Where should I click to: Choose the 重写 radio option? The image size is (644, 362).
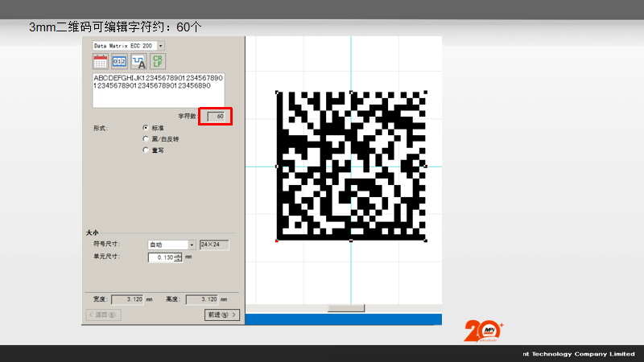(x=145, y=150)
